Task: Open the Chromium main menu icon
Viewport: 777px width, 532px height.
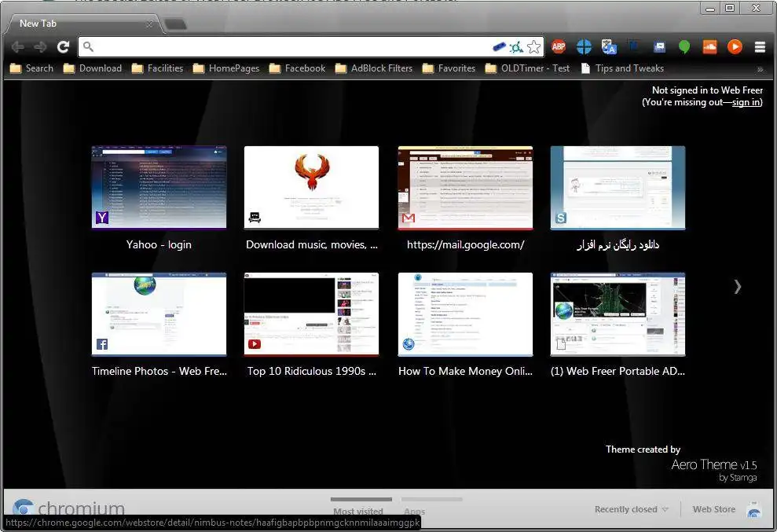Action: pos(761,46)
